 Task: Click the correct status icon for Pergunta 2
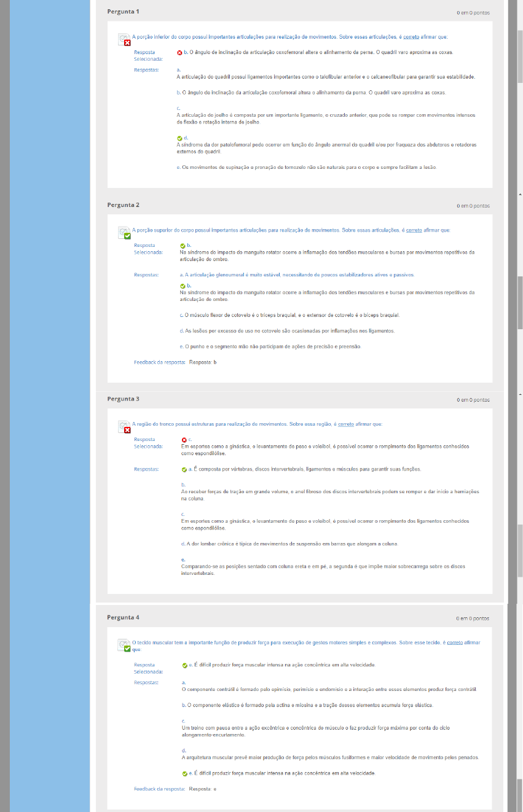[x=124, y=233]
